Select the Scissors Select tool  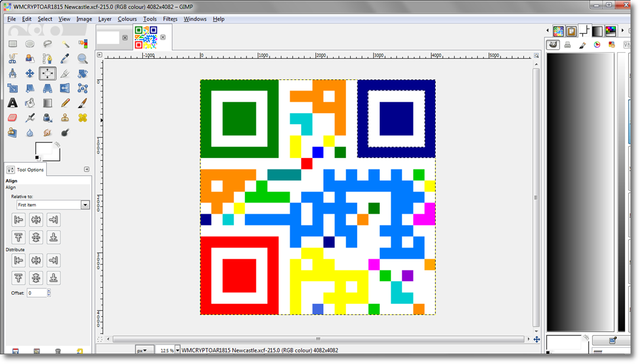(x=12, y=59)
